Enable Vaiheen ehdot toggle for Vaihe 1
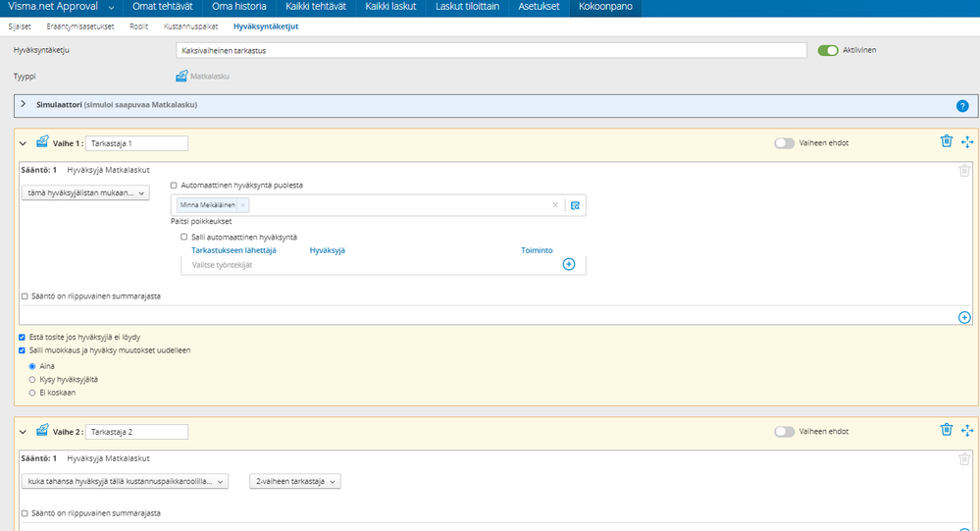980x531 pixels. tap(785, 143)
